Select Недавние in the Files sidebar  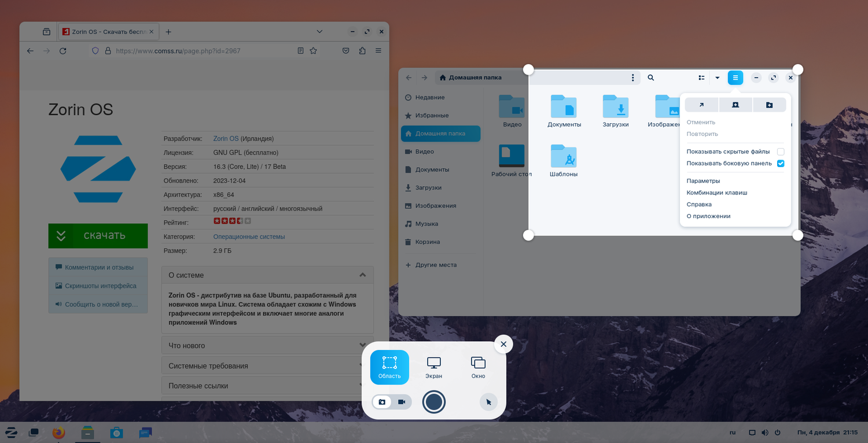440,97
